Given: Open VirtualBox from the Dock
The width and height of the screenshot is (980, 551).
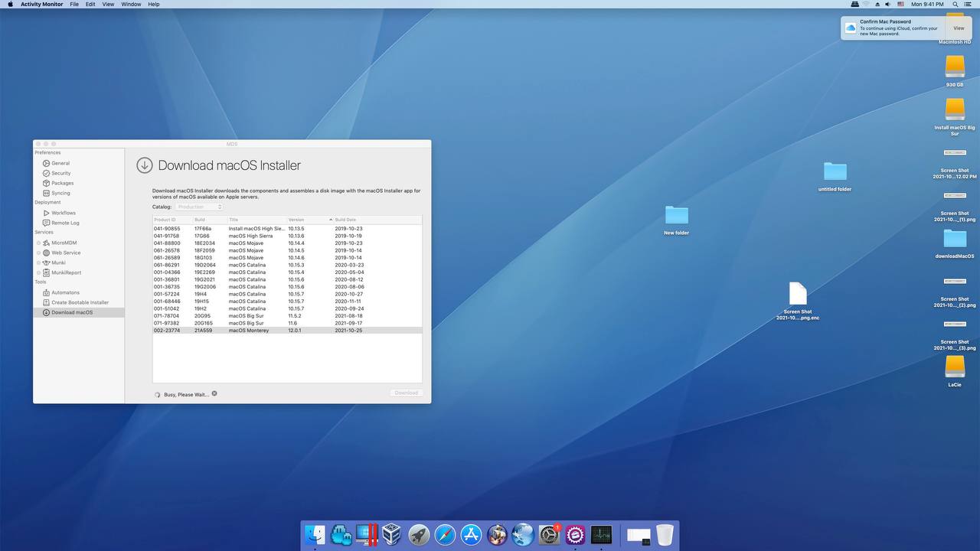Looking at the screenshot, I should point(392,534).
